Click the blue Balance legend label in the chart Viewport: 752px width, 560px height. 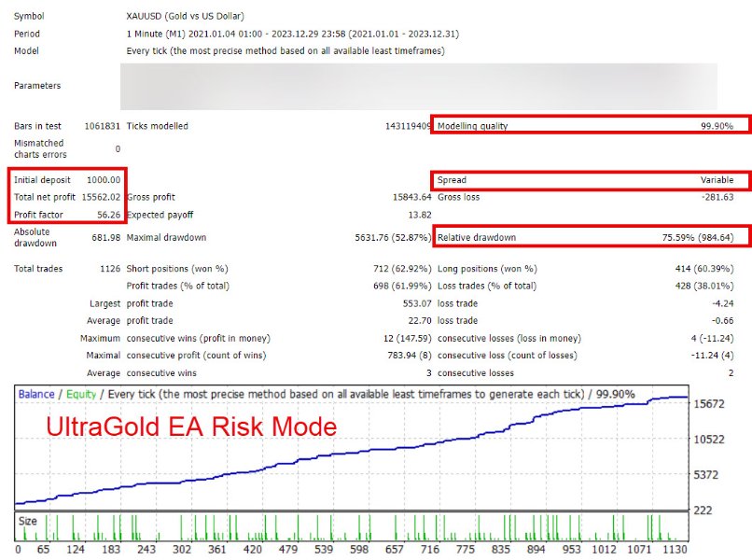coord(36,395)
